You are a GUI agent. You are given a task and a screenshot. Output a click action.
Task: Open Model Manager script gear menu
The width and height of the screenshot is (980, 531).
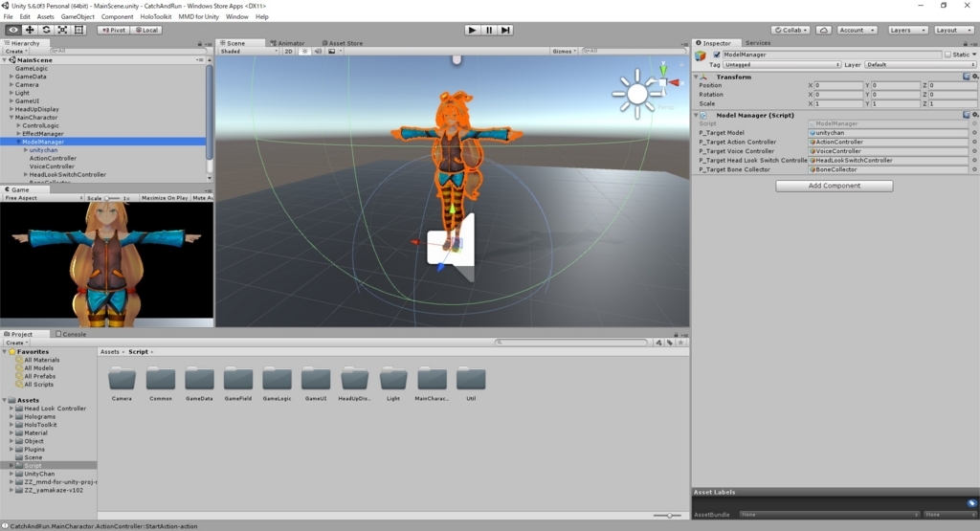pos(975,115)
